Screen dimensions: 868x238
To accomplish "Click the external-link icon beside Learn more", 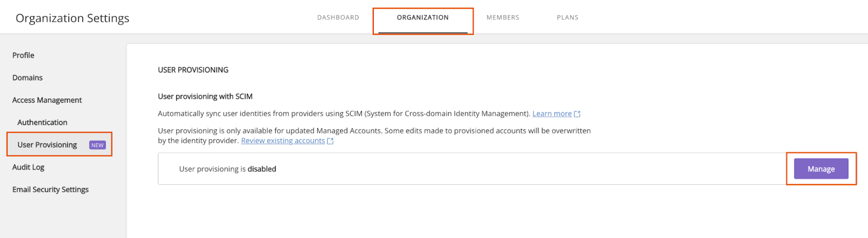I will [577, 114].
